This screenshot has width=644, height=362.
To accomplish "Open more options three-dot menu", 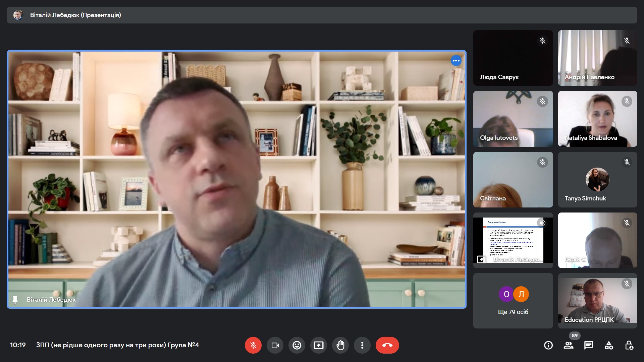I will click(362, 345).
